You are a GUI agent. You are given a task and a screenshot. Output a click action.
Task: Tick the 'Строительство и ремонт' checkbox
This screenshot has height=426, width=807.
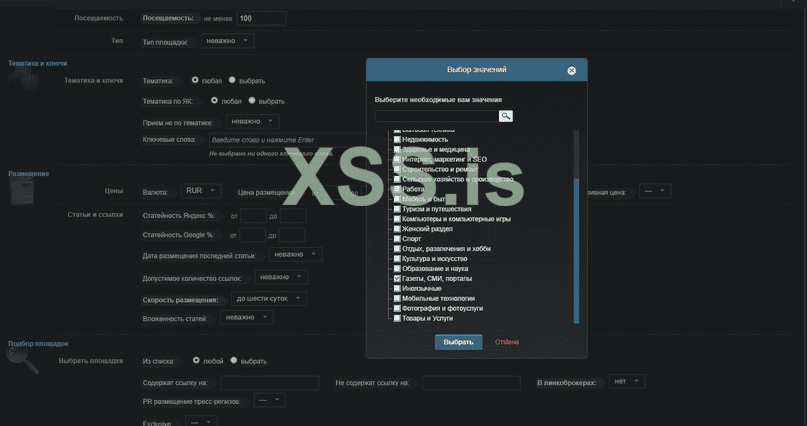coord(397,169)
